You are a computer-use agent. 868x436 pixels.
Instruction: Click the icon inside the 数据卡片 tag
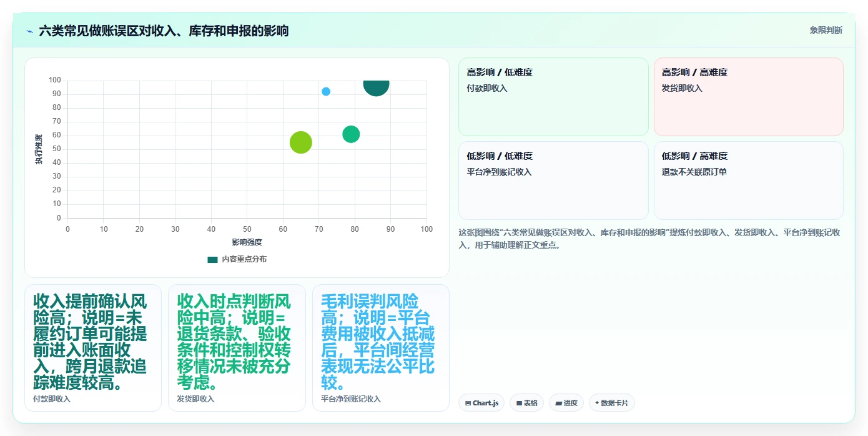click(598, 404)
